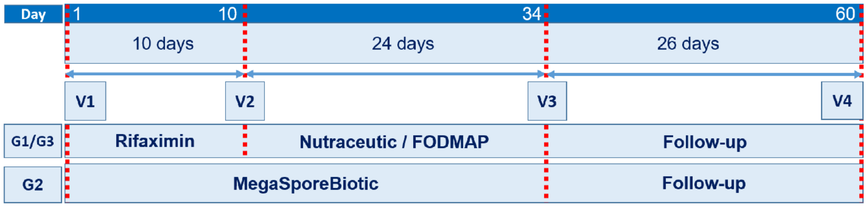
Task: Click Follow-up in the G1/G3 row
Action: click(x=705, y=142)
